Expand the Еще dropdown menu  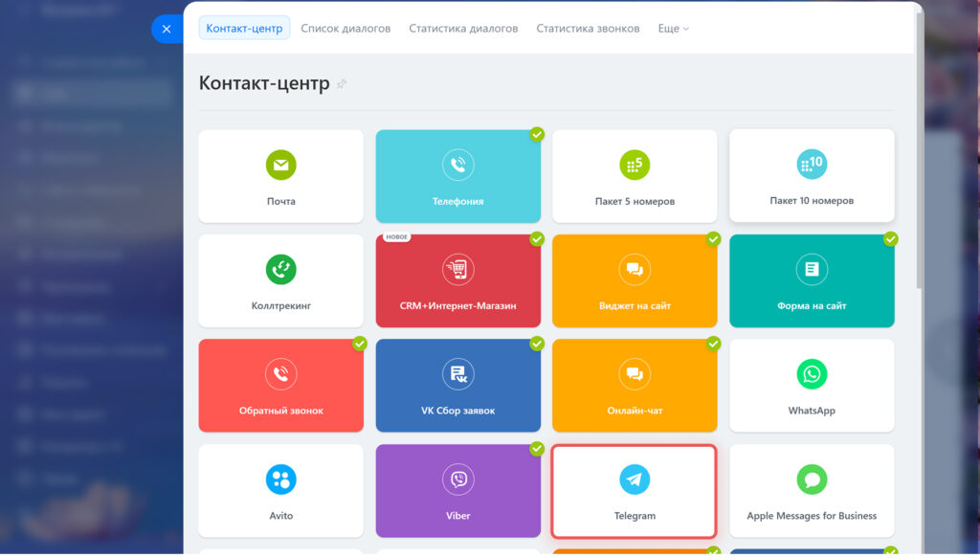pyautogui.click(x=673, y=29)
